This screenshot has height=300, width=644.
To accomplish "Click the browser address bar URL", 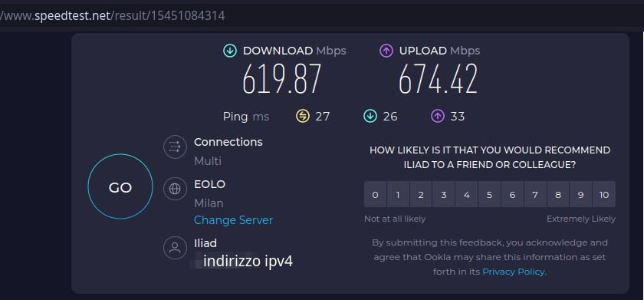I will coord(113,16).
